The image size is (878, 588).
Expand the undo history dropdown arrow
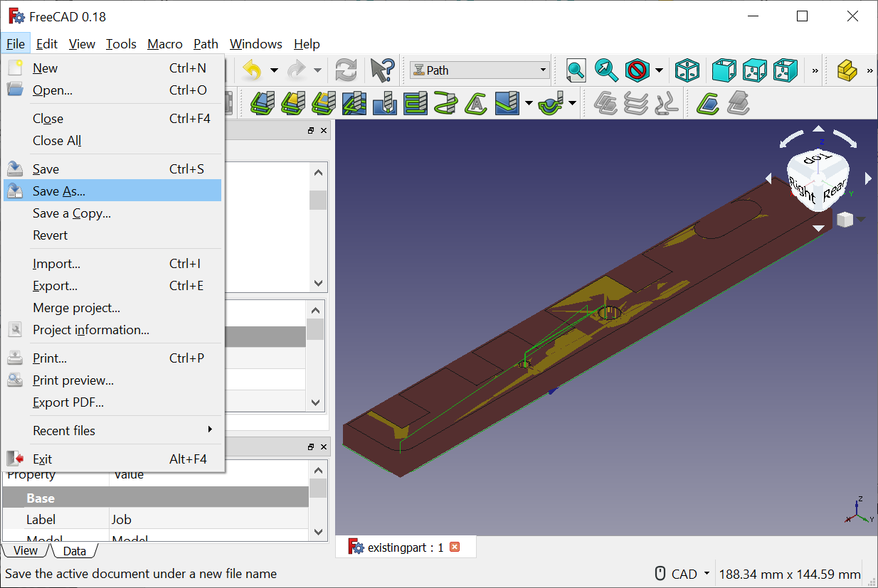[274, 70]
